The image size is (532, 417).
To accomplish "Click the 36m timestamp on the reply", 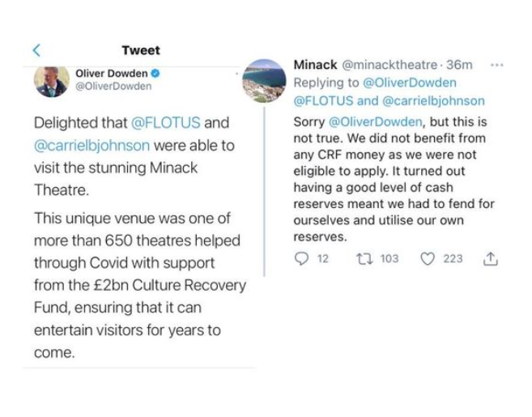I will pos(460,65).
